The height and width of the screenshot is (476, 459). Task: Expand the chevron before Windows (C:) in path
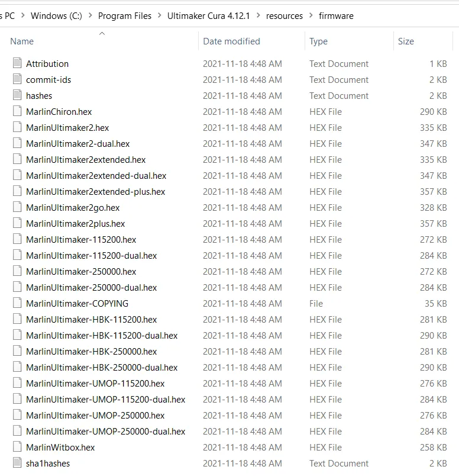point(22,15)
